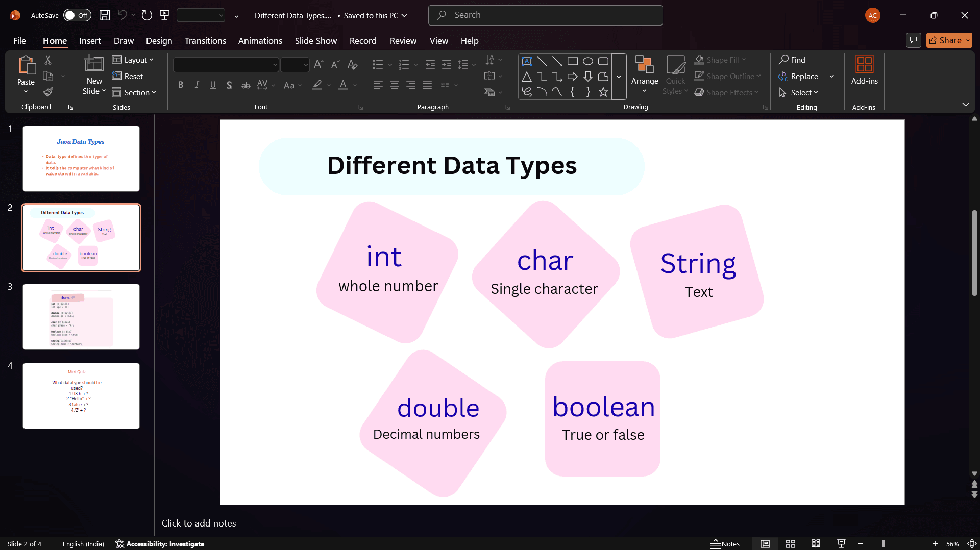Select slide 3 thumbnail
The image size is (980, 551).
pyautogui.click(x=81, y=317)
